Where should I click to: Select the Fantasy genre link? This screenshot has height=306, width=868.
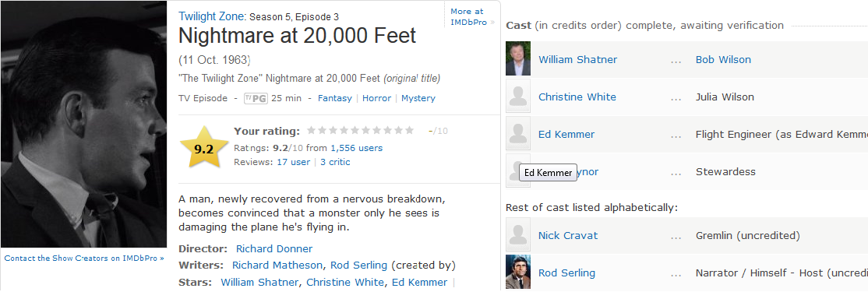[335, 98]
